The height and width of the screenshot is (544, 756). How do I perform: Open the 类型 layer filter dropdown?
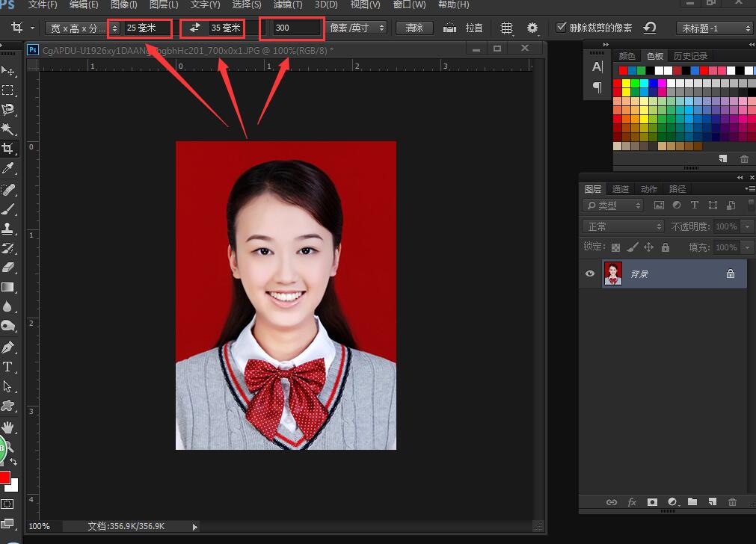613,205
